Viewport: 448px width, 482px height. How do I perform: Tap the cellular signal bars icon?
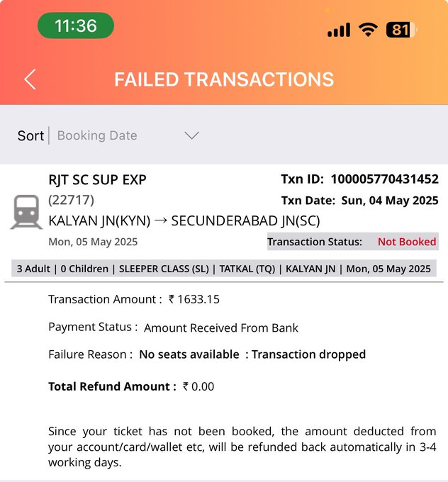point(339,30)
